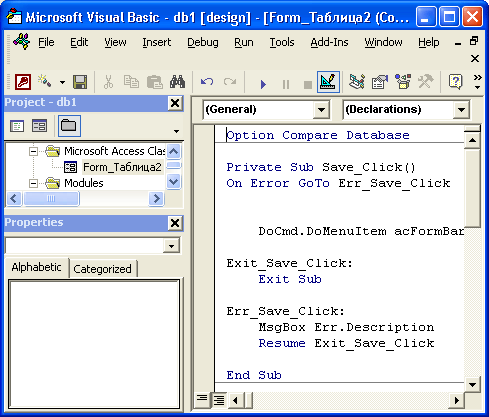This screenshot has width=489, height=417.
Task: Switch to the Categorized tab
Action: (x=102, y=269)
